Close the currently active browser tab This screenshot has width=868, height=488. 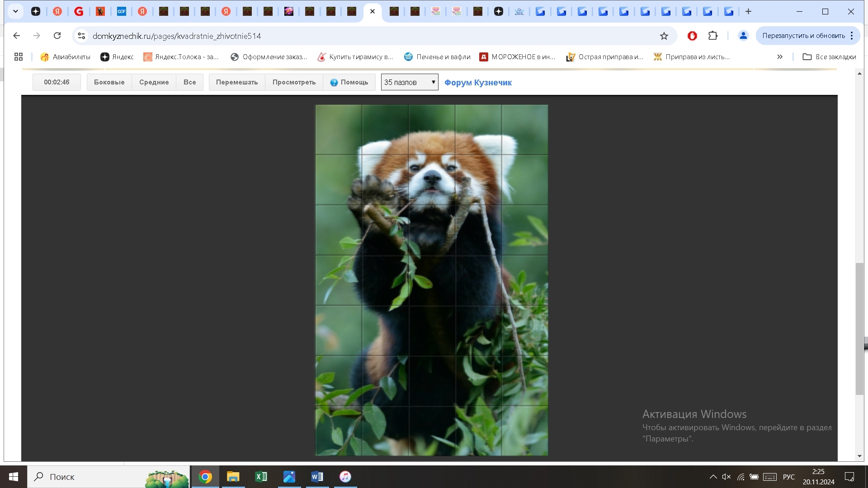(373, 11)
